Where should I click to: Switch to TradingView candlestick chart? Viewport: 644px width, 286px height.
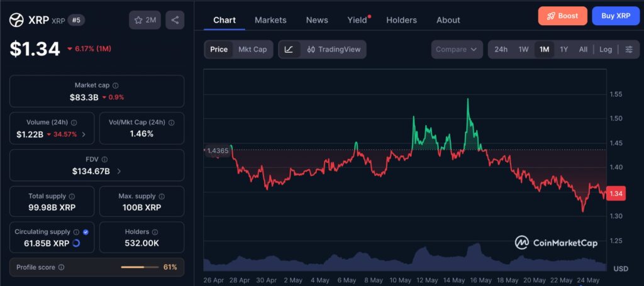coord(333,49)
